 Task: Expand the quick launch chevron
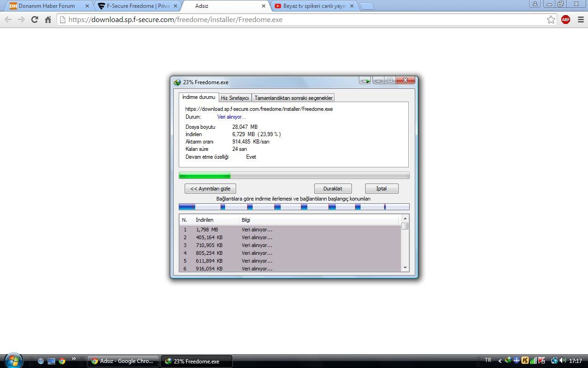point(73,359)
